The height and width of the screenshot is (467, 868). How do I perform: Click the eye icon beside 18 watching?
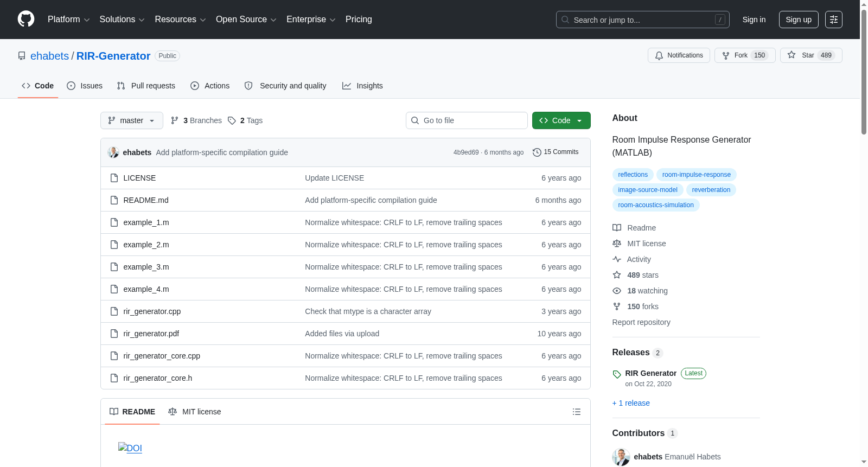click(617, 291)
